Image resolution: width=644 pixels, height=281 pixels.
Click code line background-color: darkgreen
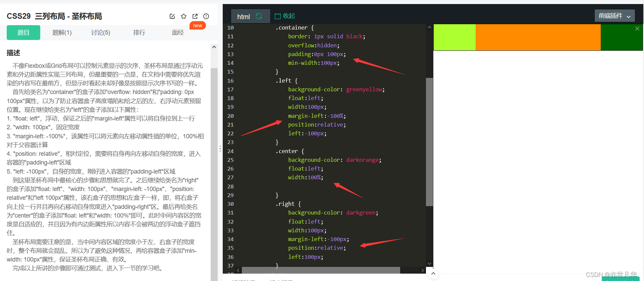coord(333,213)
